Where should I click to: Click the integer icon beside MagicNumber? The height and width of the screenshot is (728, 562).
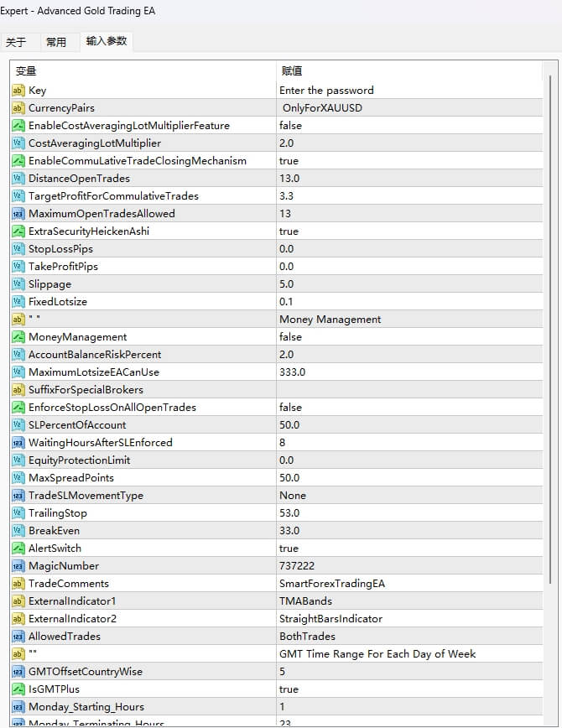18,566
